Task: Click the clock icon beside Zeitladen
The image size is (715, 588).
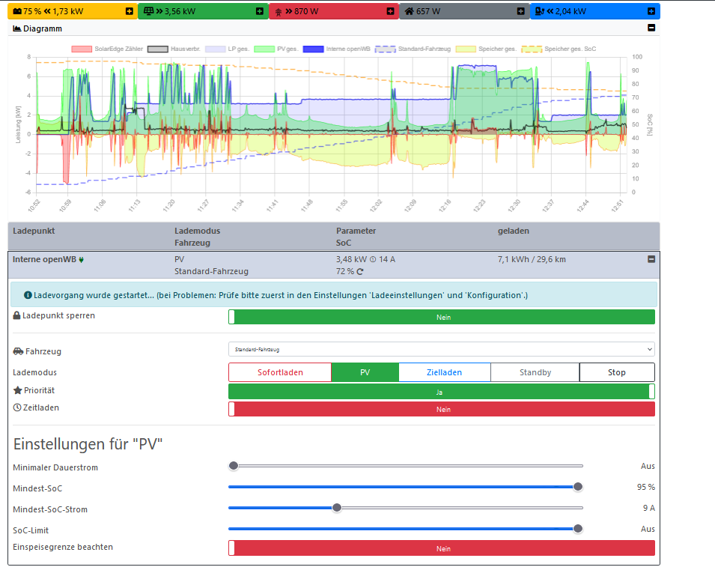Action: tap(17, 407)
